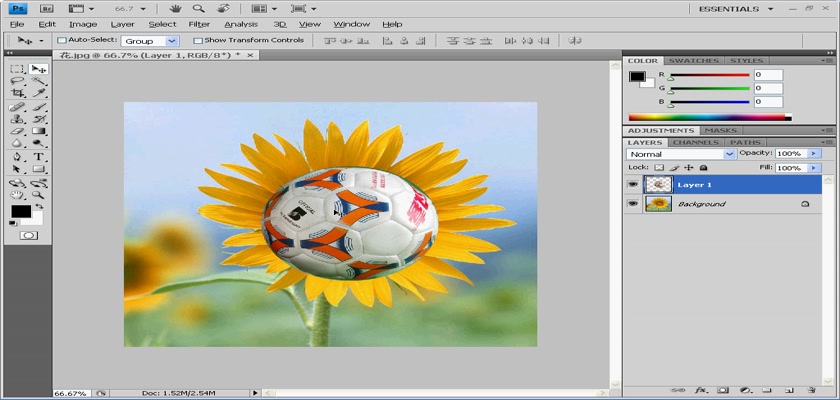This screenshot has width=840, height=400.
Task: Select the Brush tool
Action: (x=39, y=107)
